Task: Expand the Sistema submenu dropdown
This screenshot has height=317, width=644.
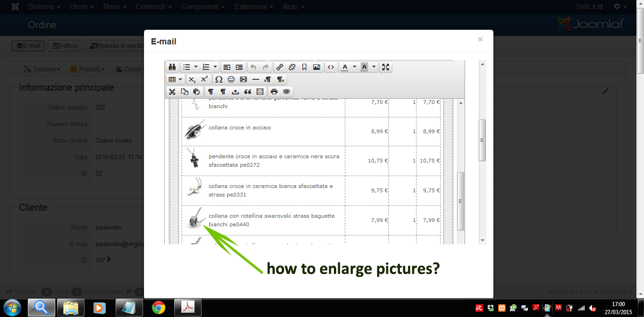Action: click(42, 69)
